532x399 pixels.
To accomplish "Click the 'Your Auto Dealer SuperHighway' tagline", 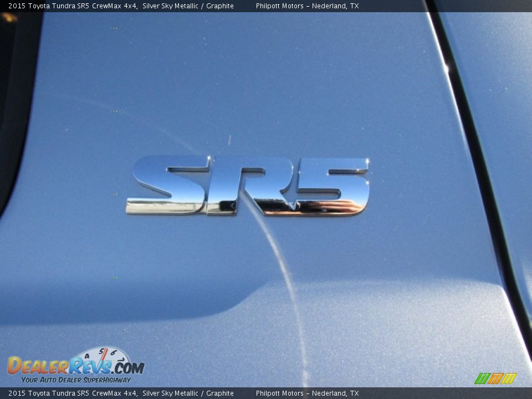I will pos(76,380).
